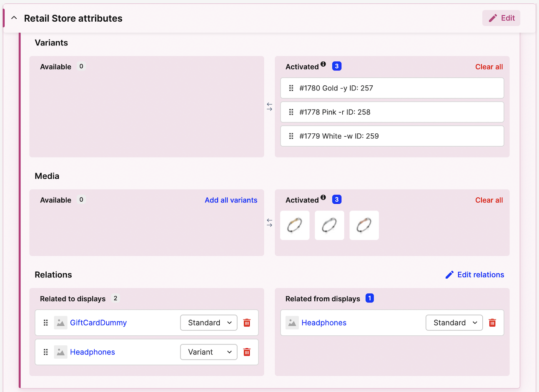539x392 pixels.
Task: Click info icon beside Variants Activated
Action: tap(323, 64)
